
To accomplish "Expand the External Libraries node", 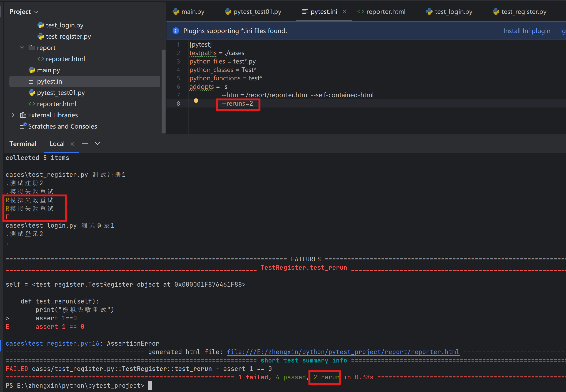I will point(13,115).
